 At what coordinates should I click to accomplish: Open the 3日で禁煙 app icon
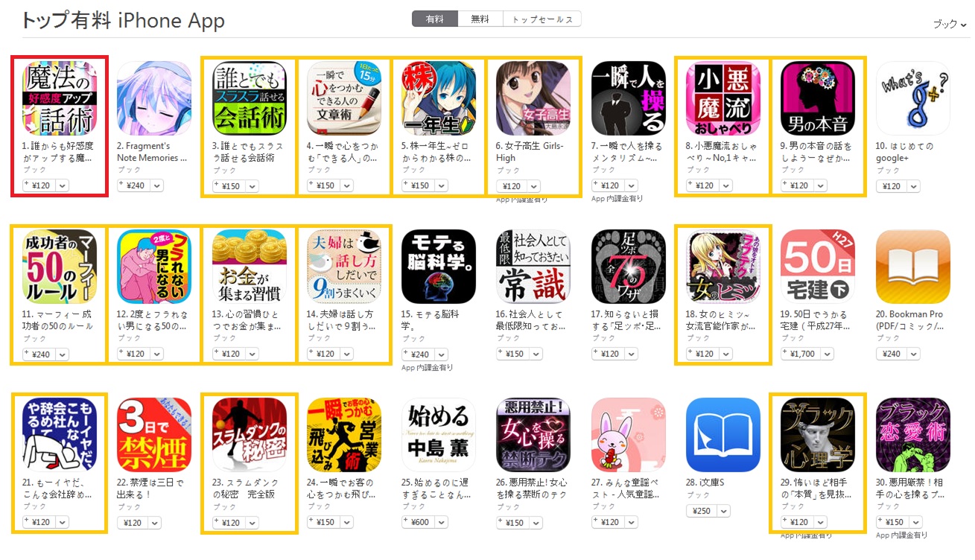[154, 435]
